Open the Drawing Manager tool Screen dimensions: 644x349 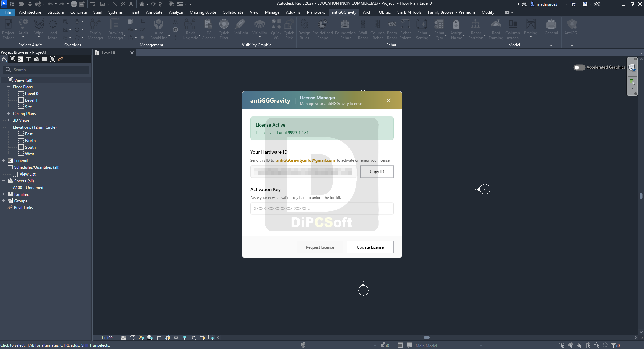pos(115,30)
